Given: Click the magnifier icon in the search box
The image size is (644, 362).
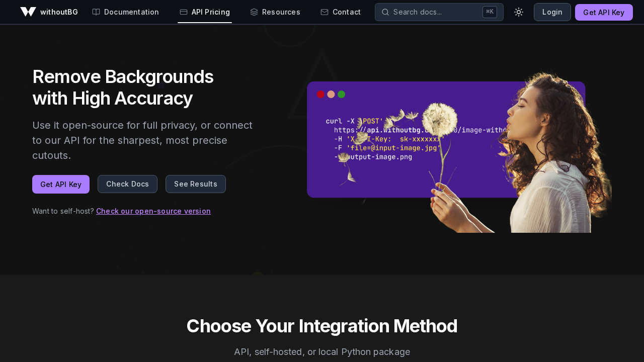Looking at the screenshot, I should click(384, 12).
